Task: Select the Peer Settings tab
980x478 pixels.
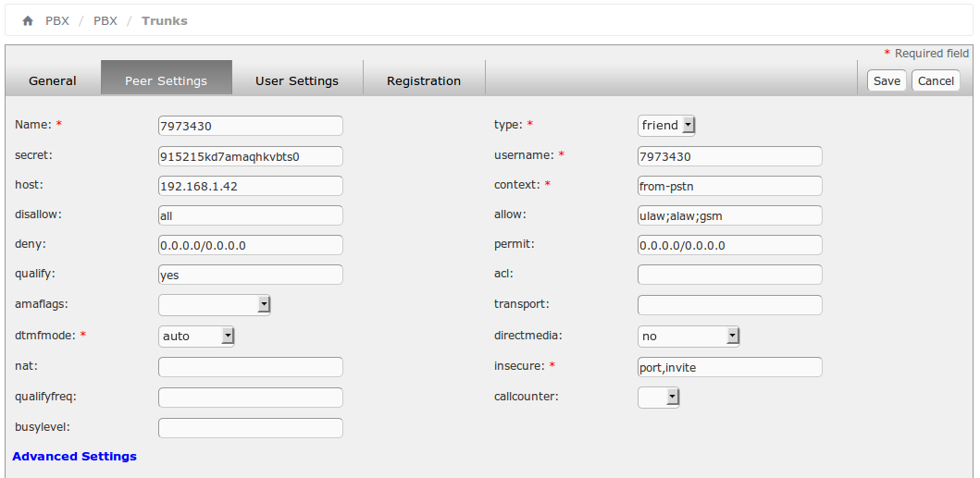Action: click(166, 80)
